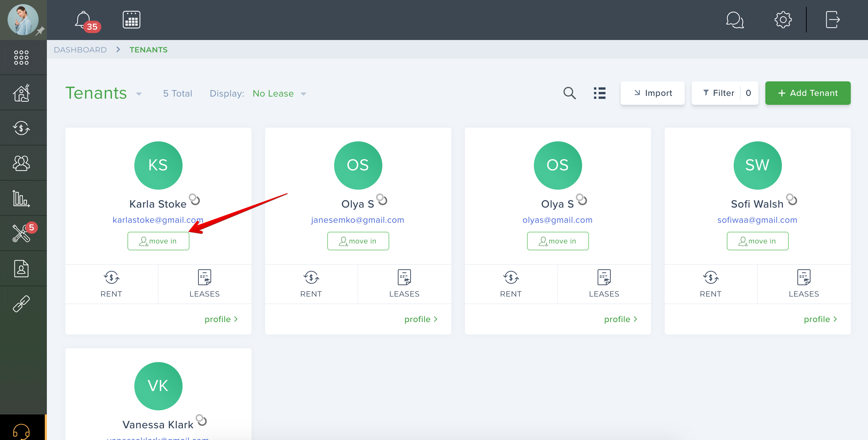Open RENT on janesemko Olya S card
The width and height of the screenshot is (868, 440).
pyautogui.click(x=311, y=284)
